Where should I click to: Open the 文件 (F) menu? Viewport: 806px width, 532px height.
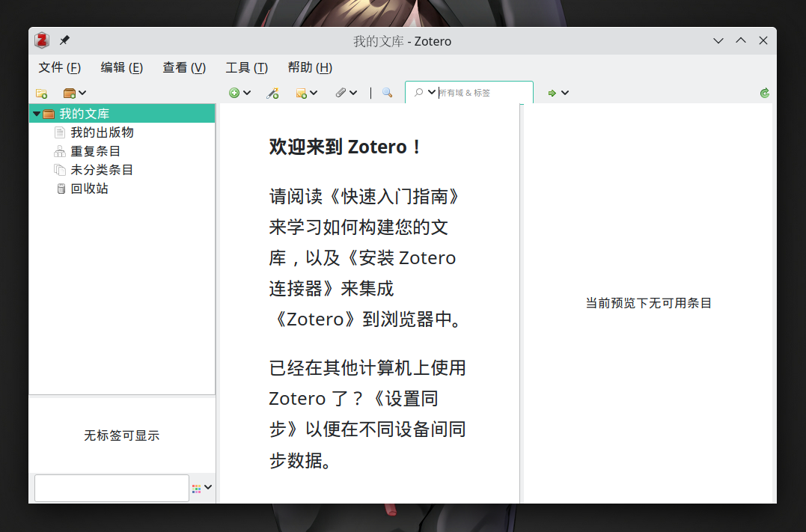coord(60,67)
